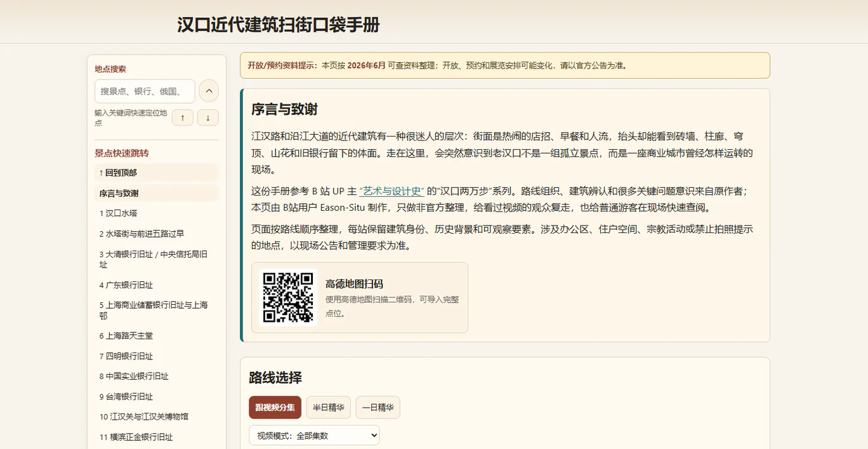Jump to previous match with the up arrow button
The height and width of the screenshot is (449, 868).
tap(183, 117)
